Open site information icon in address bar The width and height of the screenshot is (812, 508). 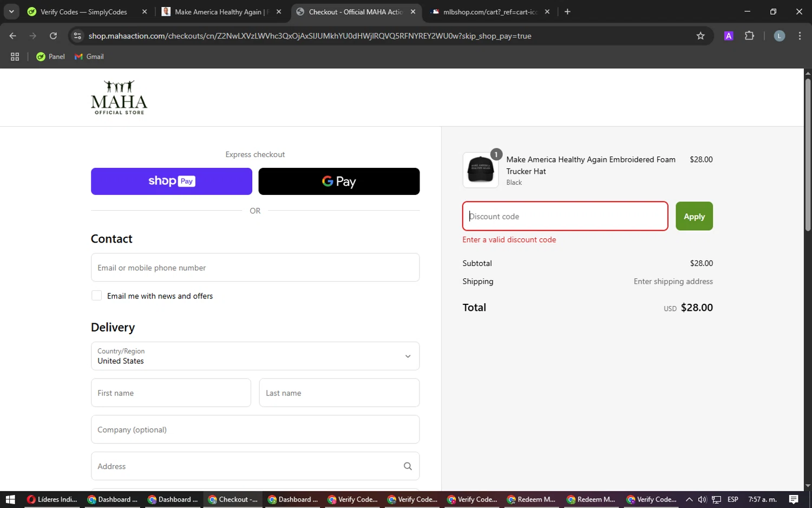point(77,36)
